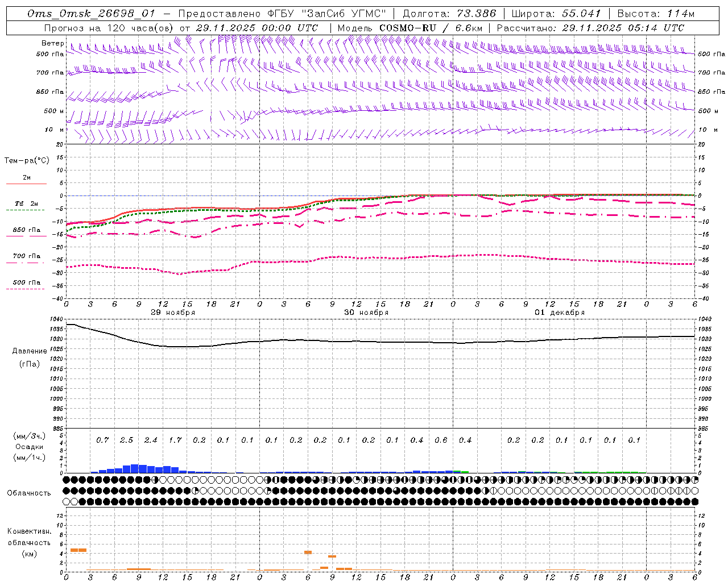Viewport: 728px width, 582px height.
Task: Click the orange convective bar near 5 km
Action: [x=78, y=550]
